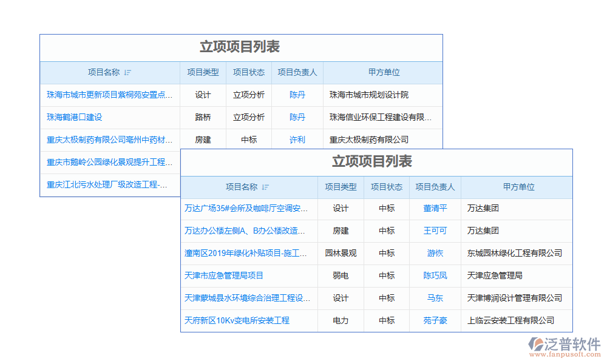The height and width of the screenshot is (364, 607).
Task: Click the sort icon beside 项目名称 in front table
Action: pyautogui.click(x=128, y=72)
